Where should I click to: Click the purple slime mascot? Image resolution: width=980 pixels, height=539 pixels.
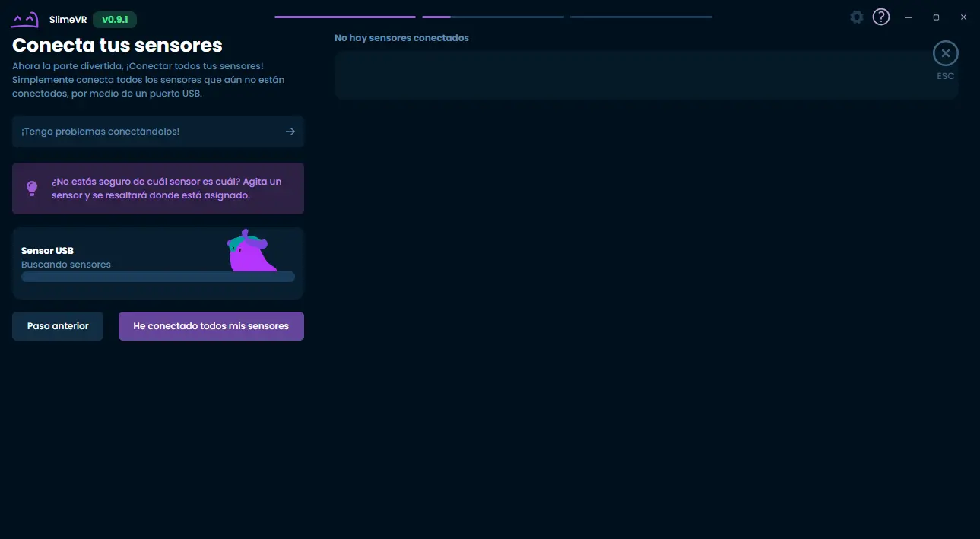click(x=250, y=252)
